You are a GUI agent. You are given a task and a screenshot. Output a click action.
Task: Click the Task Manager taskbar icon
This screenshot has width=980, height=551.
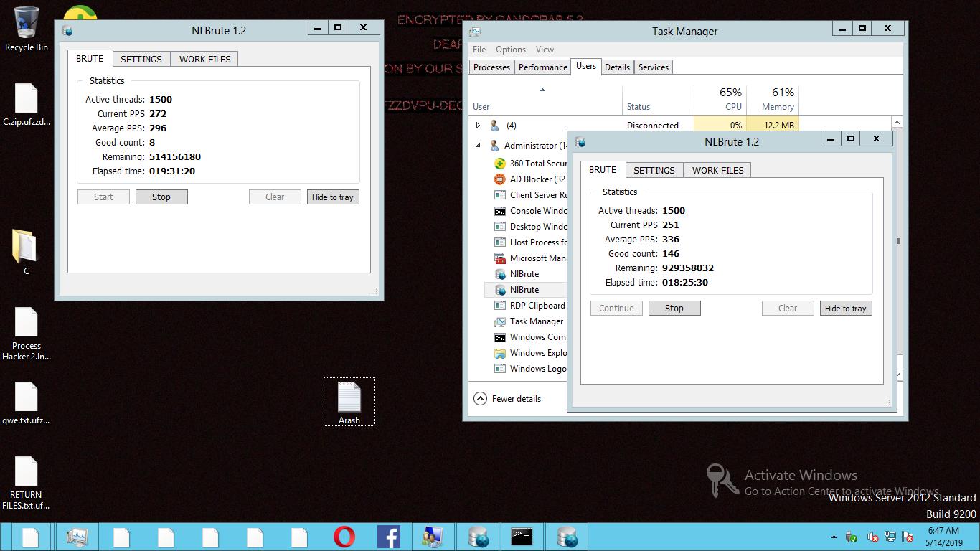(77, 537)
